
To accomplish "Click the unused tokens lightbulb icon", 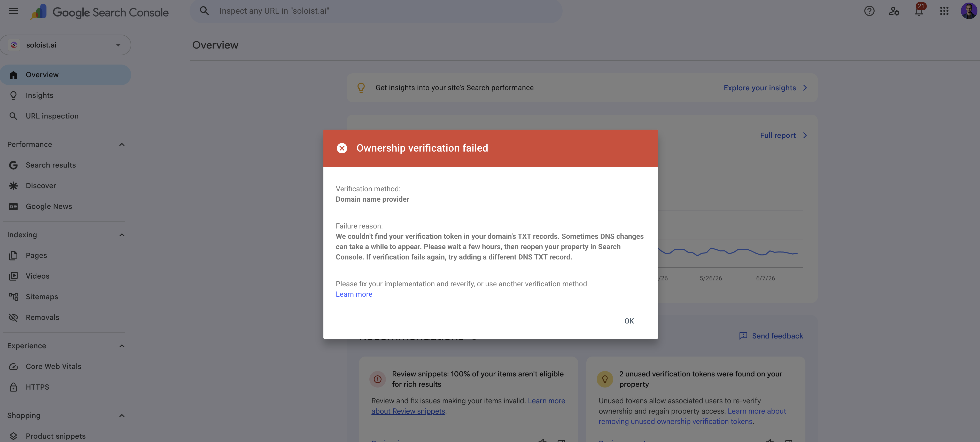I will pyautogui.click(x=604, y=379).
